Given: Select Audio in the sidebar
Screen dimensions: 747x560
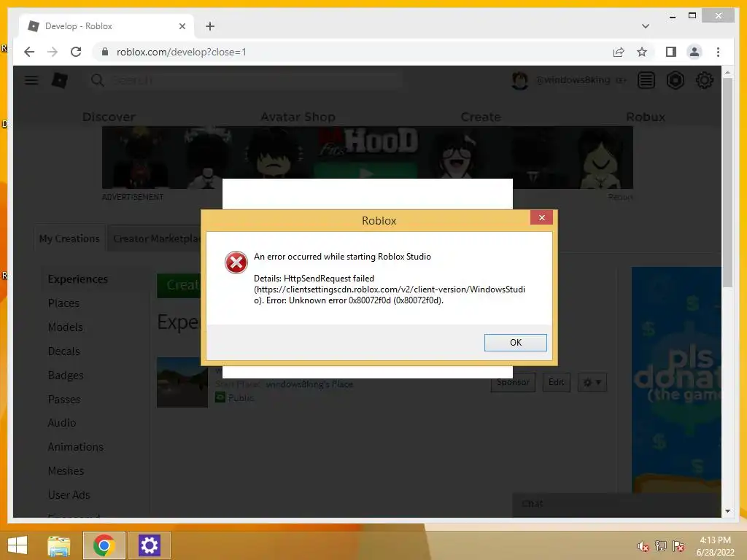Looking at the screenshot, I should [62, 423].
